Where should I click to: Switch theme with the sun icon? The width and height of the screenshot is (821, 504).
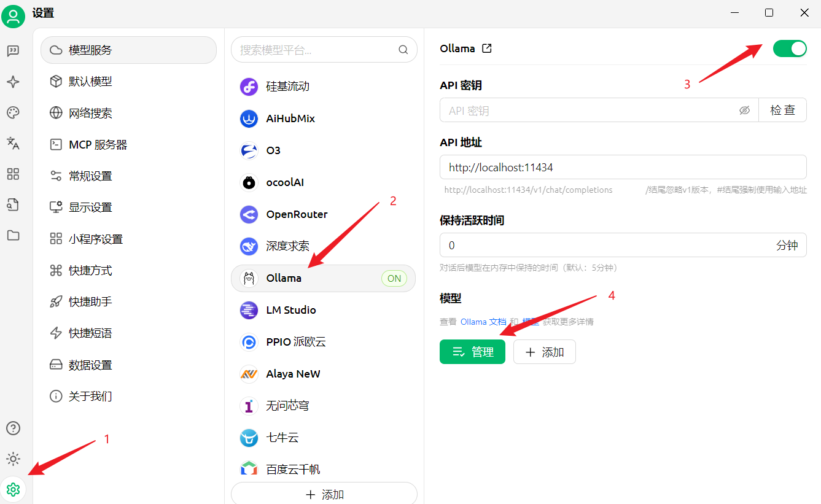tap(13, 459)
